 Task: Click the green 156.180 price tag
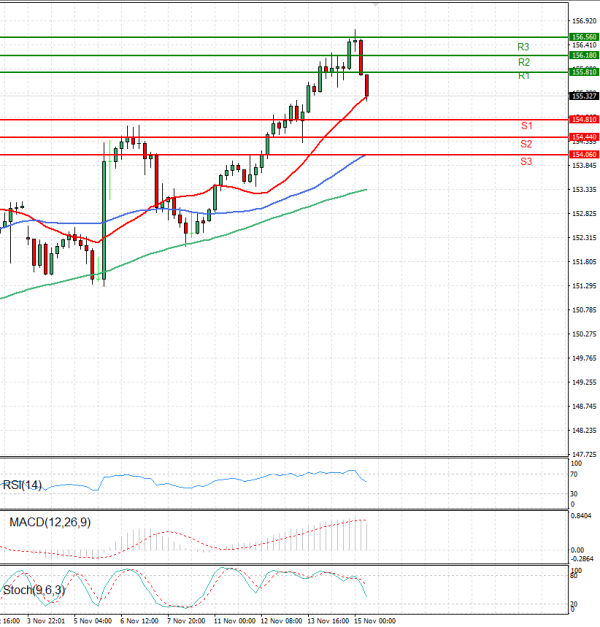583,55
